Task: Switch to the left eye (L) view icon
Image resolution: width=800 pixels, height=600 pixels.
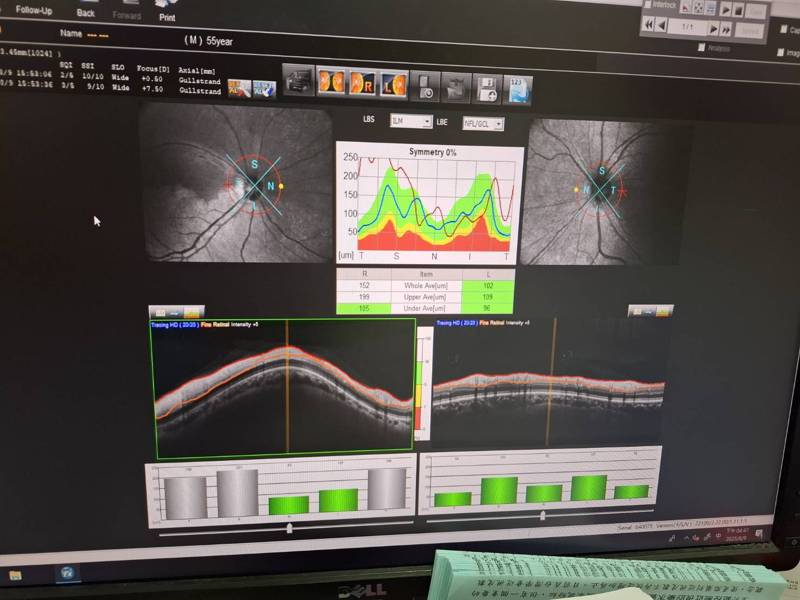Action: point(393,84)
